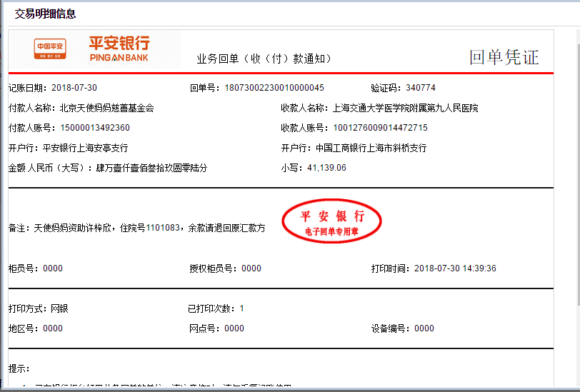Image resolution: width=580 pixels, height=392 pixels.
Task: Select the 授权柜员号 value 0000
Action: point(251,268)
